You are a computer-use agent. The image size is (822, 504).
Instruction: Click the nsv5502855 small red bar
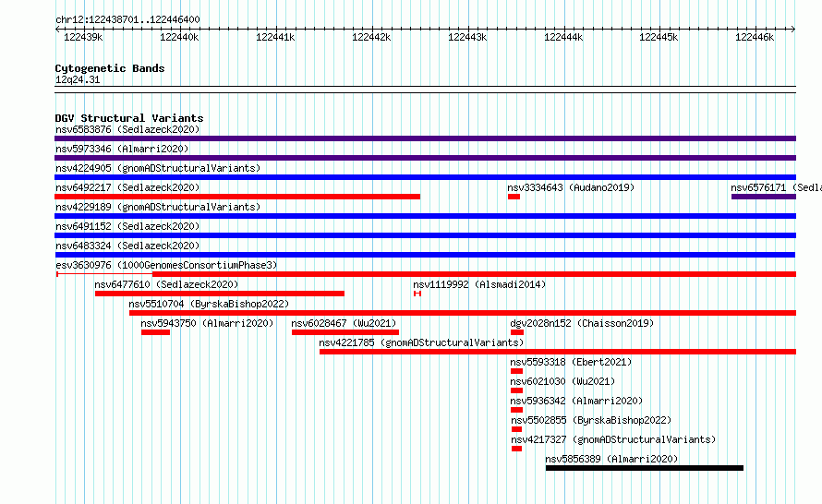pyautogui.click(x=517, y=429)
